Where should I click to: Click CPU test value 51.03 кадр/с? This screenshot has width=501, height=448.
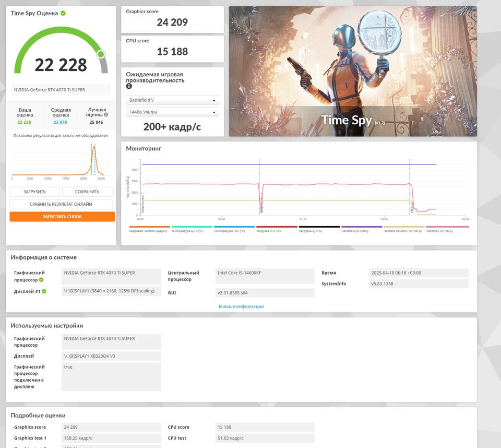(265, 438)
